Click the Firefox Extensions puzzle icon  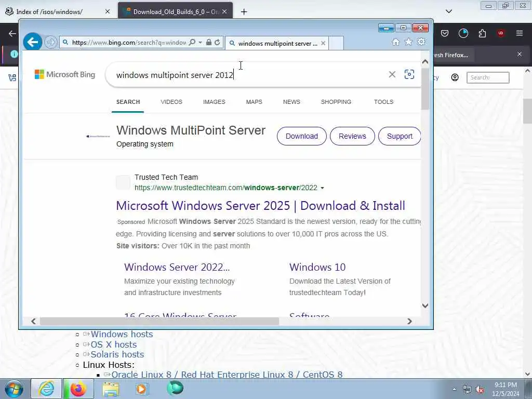click(482, 33)
